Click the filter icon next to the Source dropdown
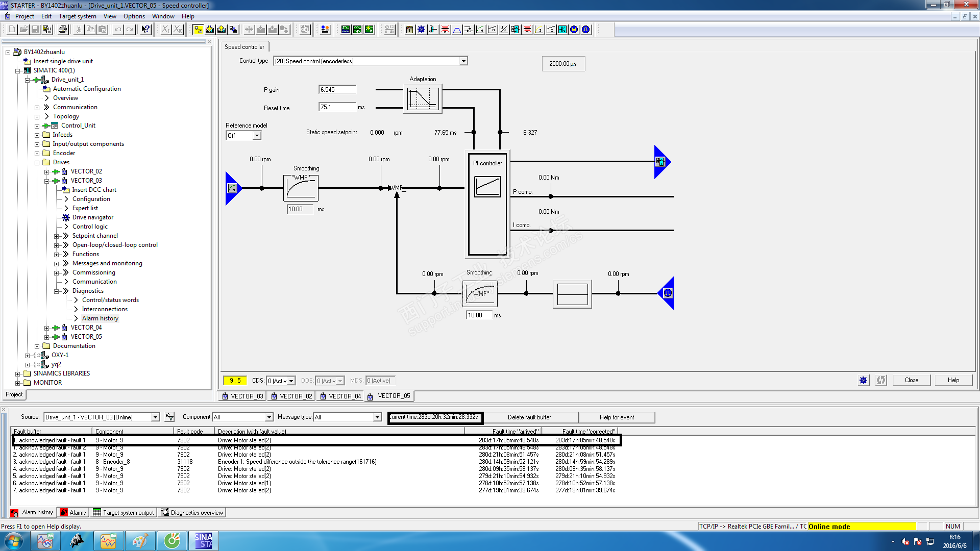Screen dimensions: 980x551 coord(170,417)
